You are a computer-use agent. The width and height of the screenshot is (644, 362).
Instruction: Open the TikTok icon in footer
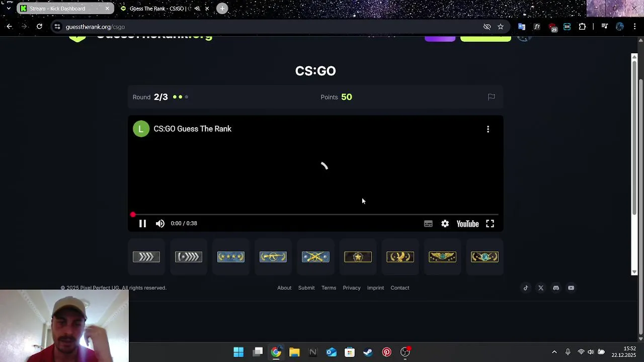526,288
